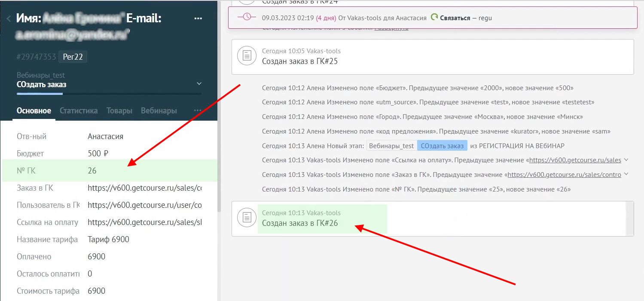Expand the Заказ в ГК change entry
The image size is (644, 301).
coord(626,174)
